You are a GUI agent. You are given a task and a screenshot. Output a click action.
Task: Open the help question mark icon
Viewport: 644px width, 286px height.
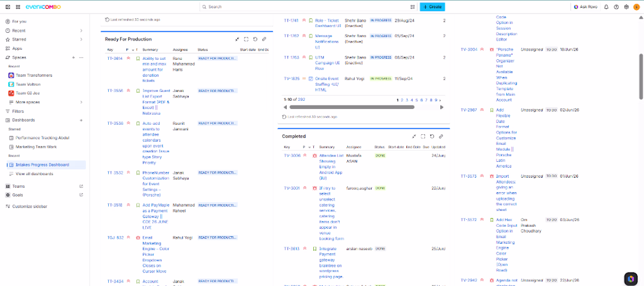(616, 7)
